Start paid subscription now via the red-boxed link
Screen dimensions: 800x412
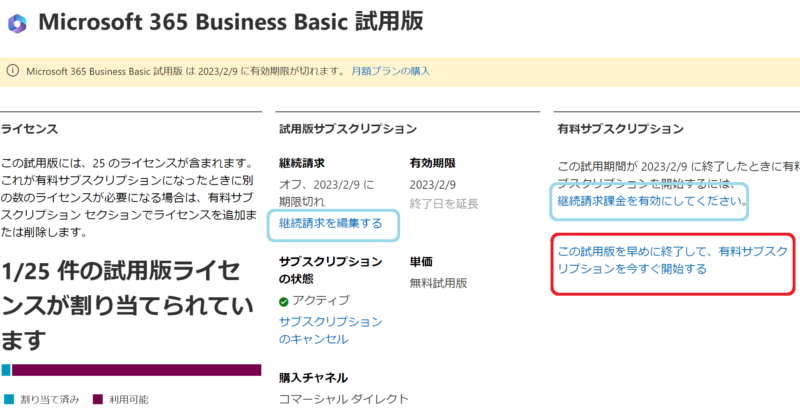click(x=664, y=260)
